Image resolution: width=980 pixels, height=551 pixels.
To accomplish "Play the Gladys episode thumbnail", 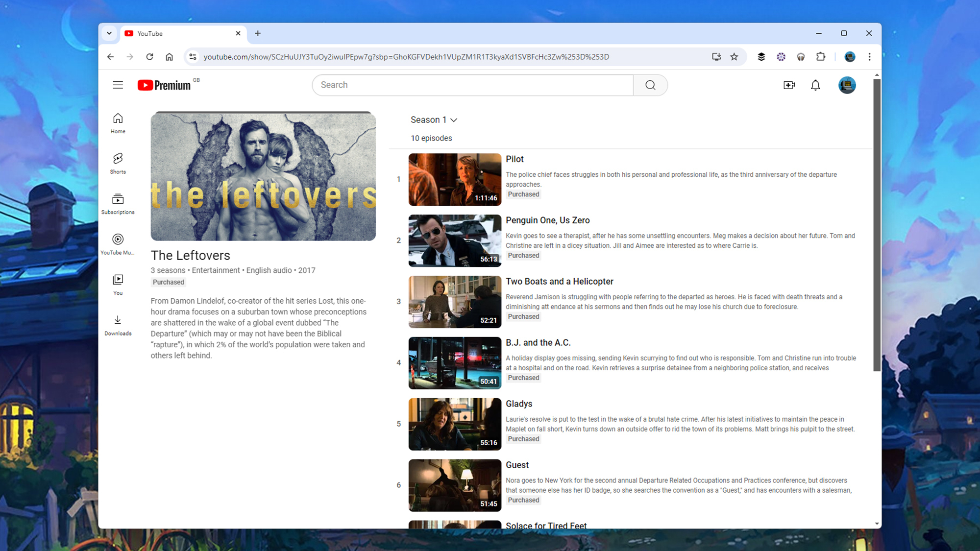I will (x=455, y=424).
